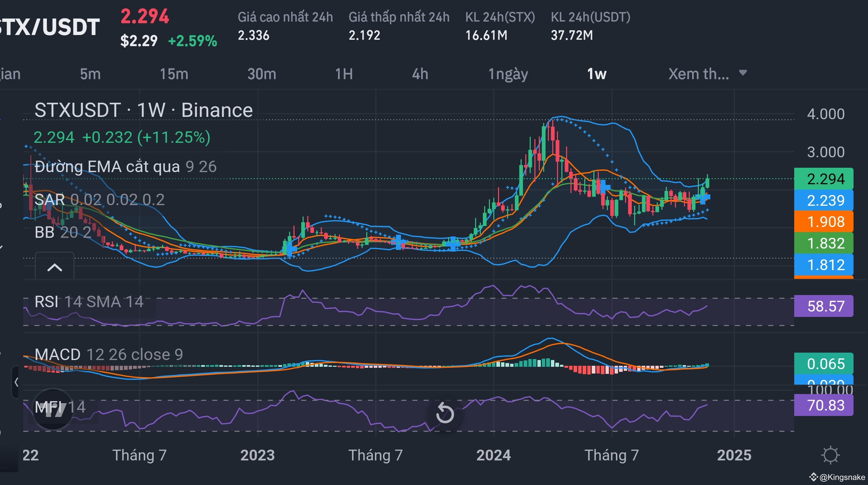868x485 pixels.
Task: Choose the 1H timeframe
Action: pyautogui.click(x=344, y=74)
